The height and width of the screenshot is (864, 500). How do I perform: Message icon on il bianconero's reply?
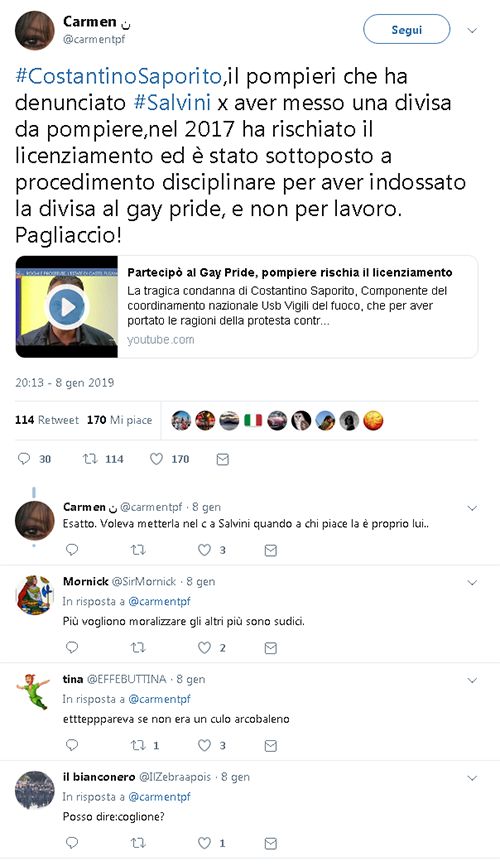click(271, 843)
